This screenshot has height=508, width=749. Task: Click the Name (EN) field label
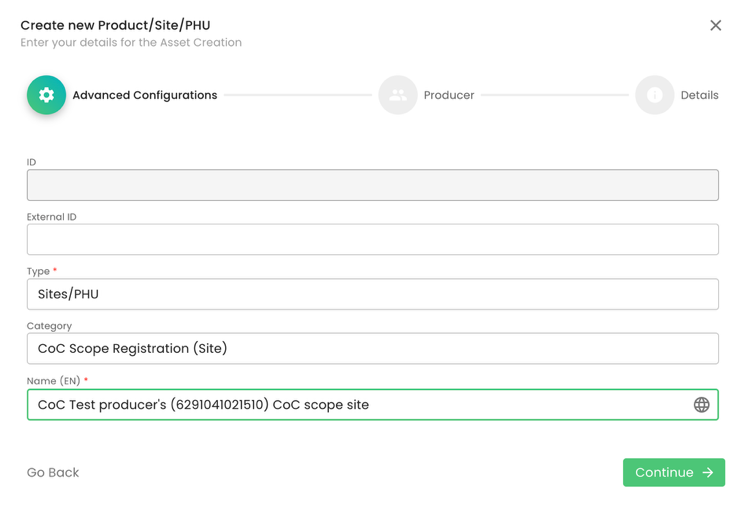click(x=54, y=381)
